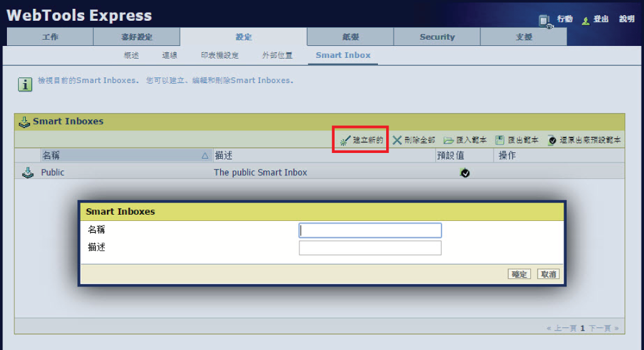Image resolution: width=644 pixels, height=350 pixels.
Task: Open the 印表機設定 sub-tab
Action: (219, 55)
